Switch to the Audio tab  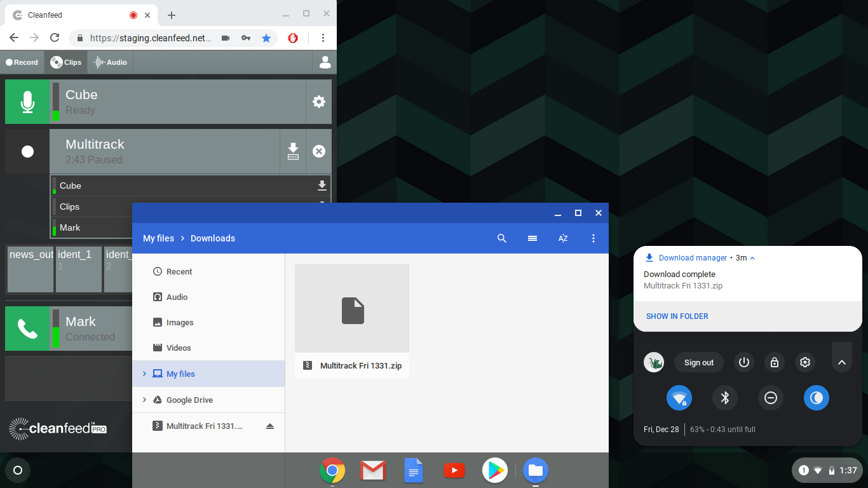point(111,62)
